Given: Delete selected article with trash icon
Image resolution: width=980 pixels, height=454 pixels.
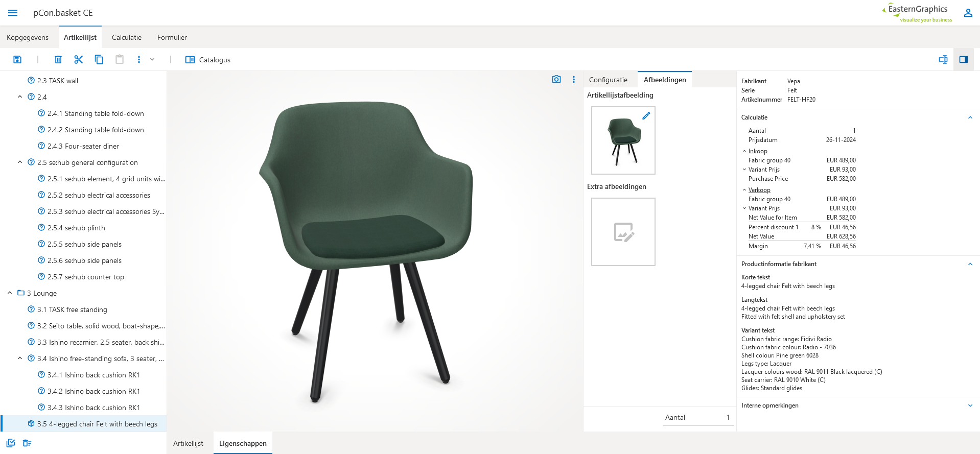Looking at the screenshot, I should click(x=58, y=60).
